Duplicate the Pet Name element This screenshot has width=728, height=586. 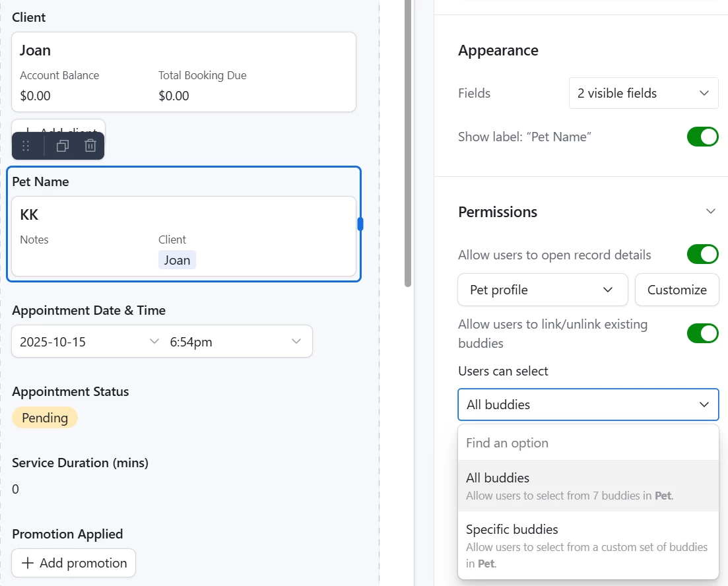[63, 146]
